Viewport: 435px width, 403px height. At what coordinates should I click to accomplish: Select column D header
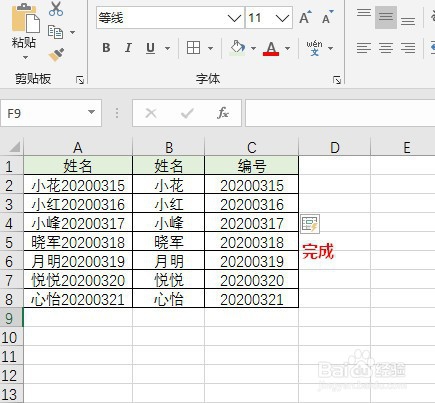335,147
